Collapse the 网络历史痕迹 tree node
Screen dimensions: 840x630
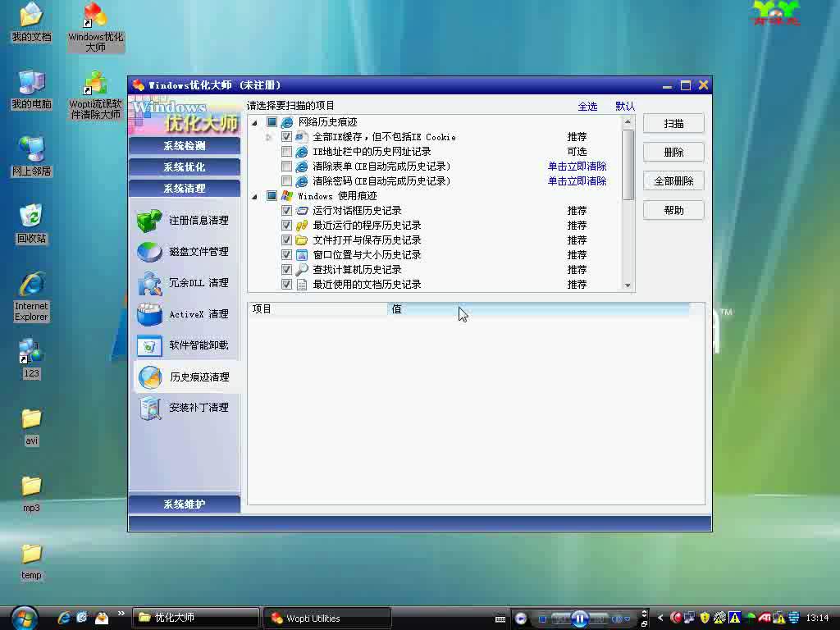[255, 123]
